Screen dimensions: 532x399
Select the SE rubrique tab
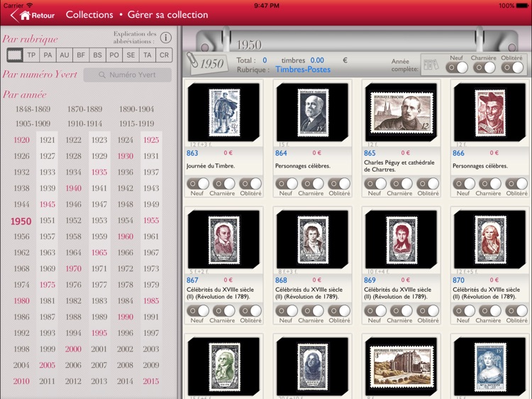click(x=131, y=55)
